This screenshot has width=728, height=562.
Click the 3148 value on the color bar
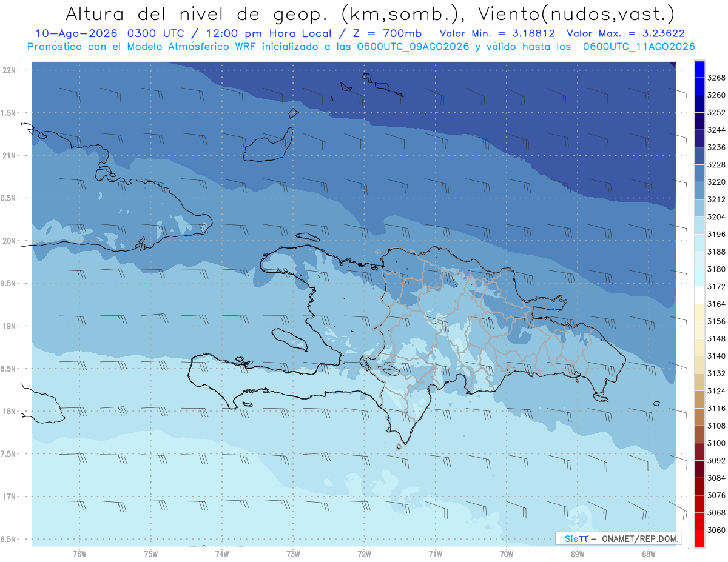716,338
